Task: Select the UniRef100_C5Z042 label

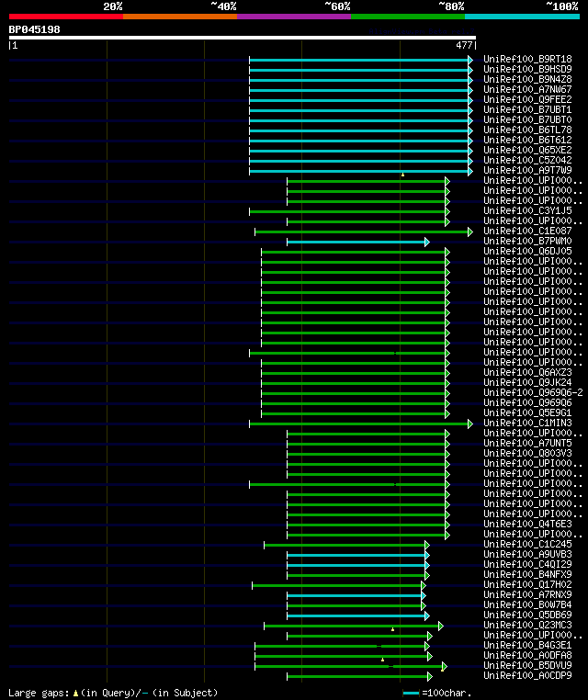Action: point(527,160)
